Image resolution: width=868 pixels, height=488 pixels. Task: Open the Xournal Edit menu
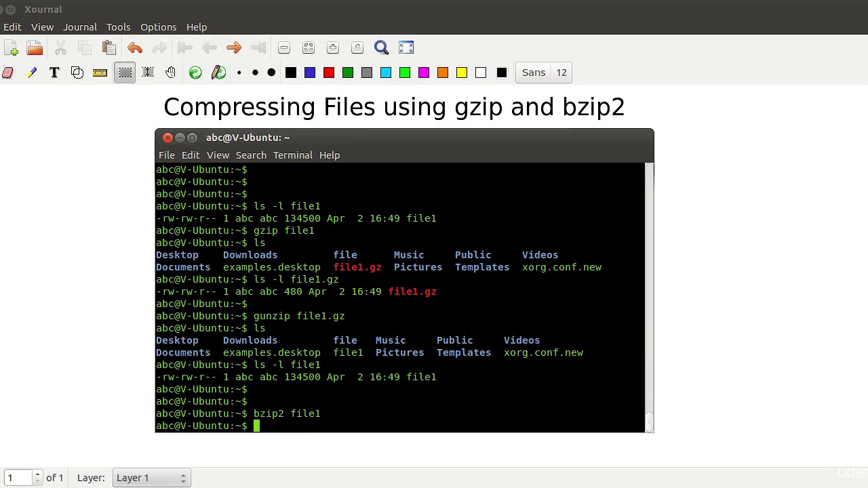12,27
